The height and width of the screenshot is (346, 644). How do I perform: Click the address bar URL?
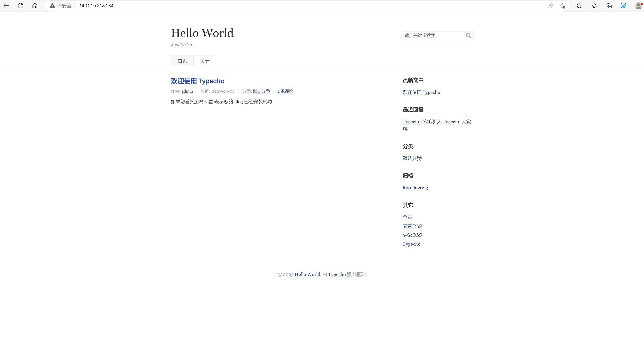pyautogui.click(x=96, y=5)
